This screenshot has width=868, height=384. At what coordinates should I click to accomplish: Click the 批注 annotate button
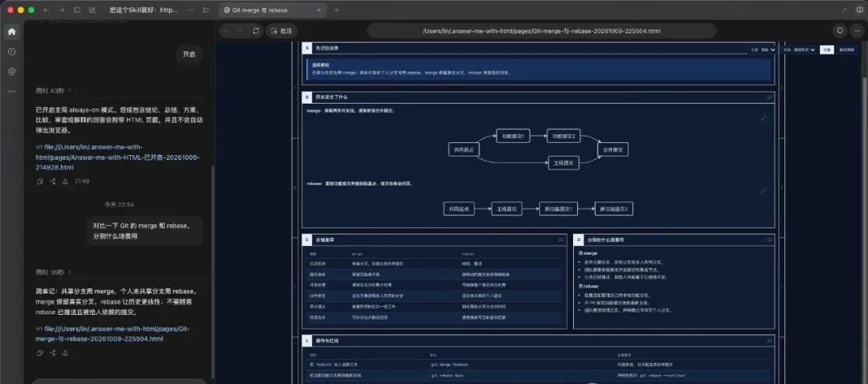[x=282, y=31]
